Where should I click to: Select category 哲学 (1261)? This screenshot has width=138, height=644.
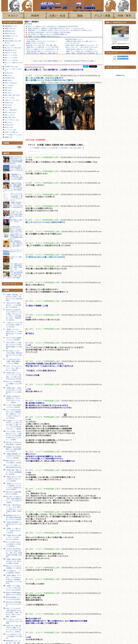(x=8, y=90)
